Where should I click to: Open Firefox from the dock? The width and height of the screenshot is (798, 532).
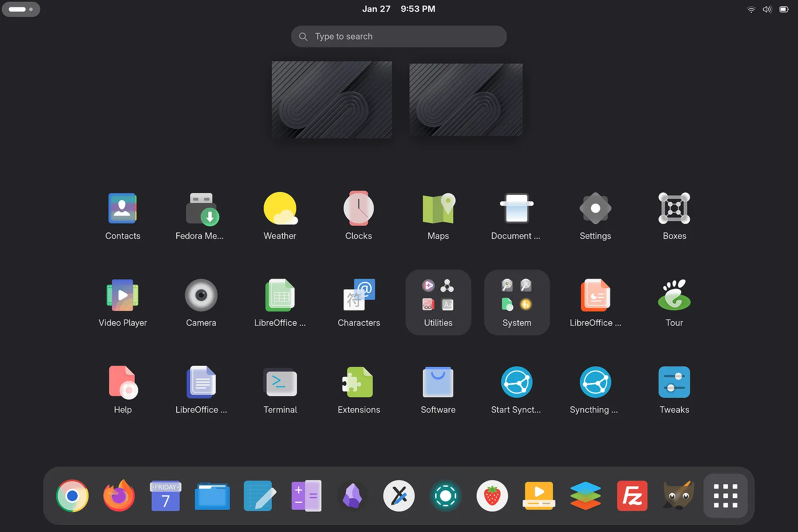[119, 496]
